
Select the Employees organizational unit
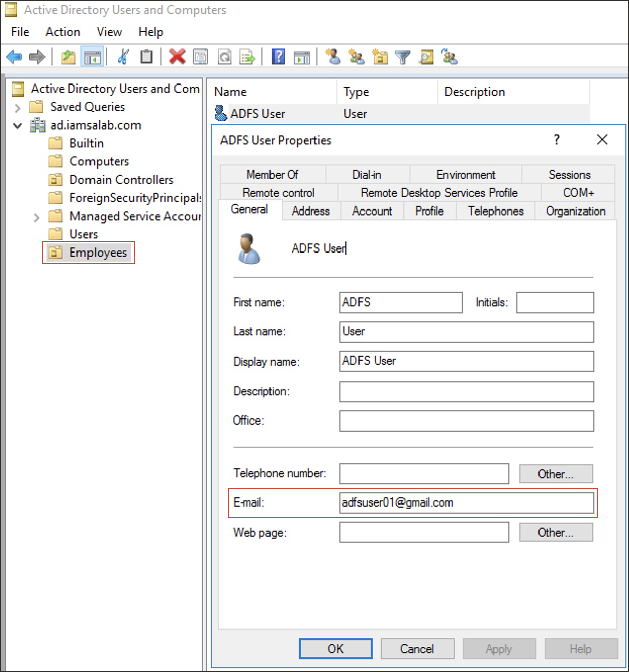(99, 253)
